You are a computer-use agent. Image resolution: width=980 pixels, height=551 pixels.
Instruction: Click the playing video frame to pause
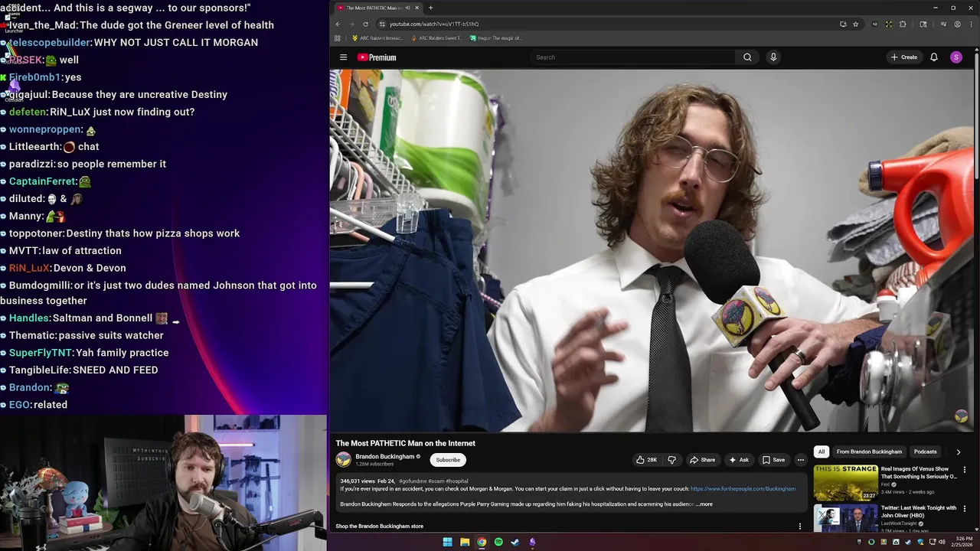652,251
